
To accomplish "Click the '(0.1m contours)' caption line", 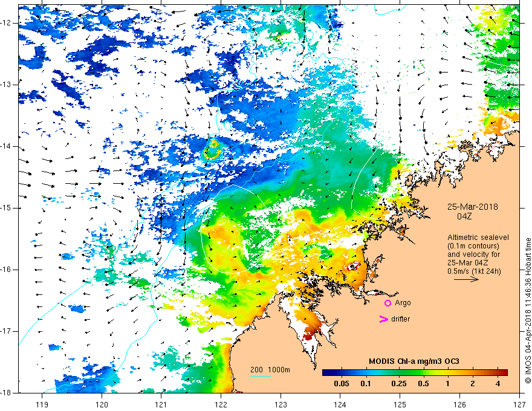I will 473,246.
